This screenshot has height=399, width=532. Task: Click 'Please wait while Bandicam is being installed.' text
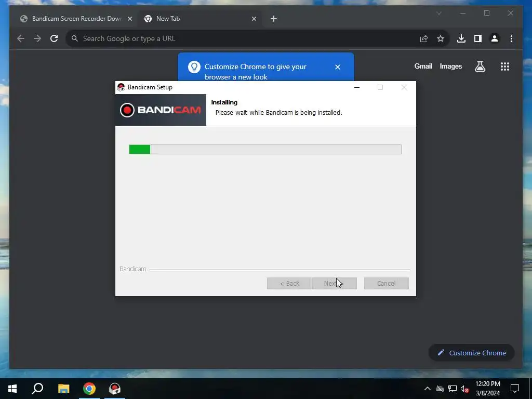278,113
